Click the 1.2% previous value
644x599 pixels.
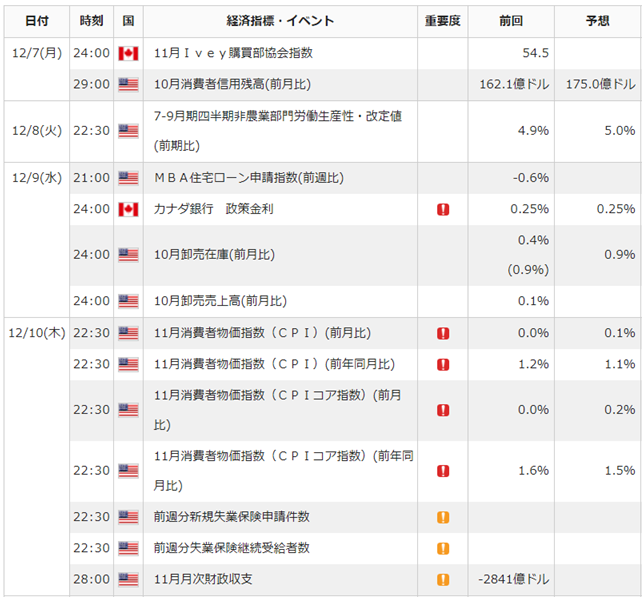(x=533, y=364)
